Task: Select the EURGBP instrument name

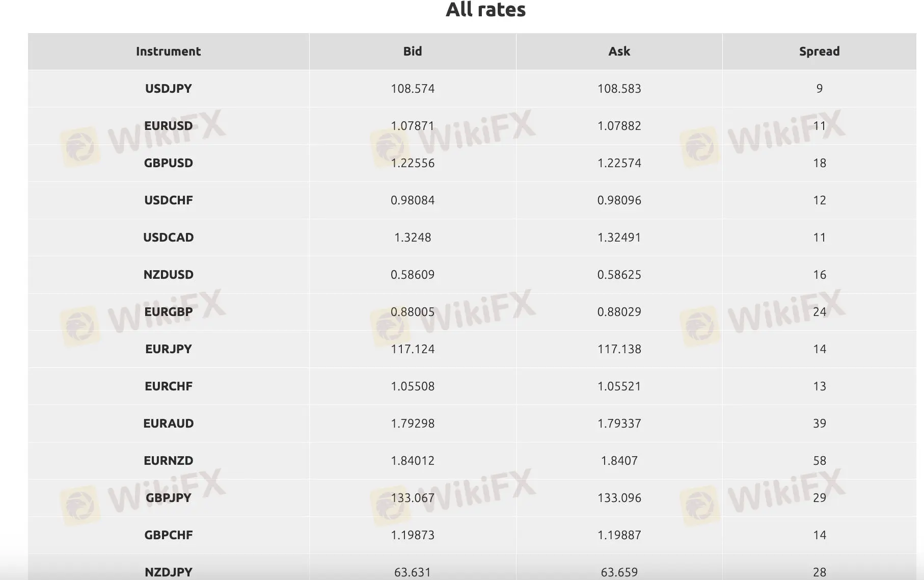Action: pyautogui.click(x=168, y=312)
